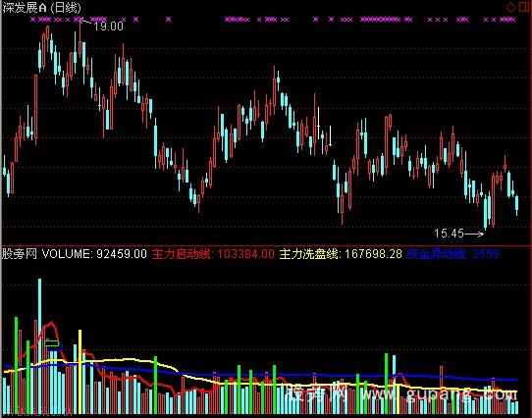This screenshot has height=418, width=532.
Task: Select the 15.45 low price label
Action: [449, 234]
